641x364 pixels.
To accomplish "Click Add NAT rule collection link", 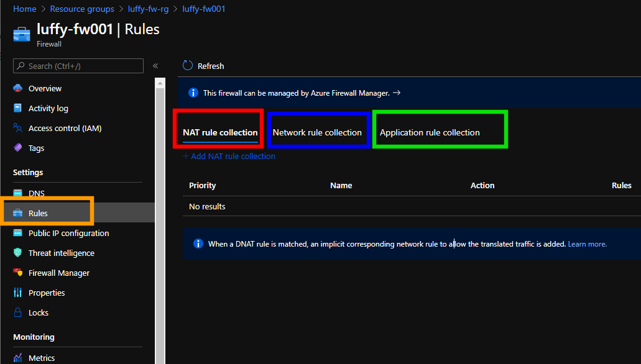I will coord(229,156).
